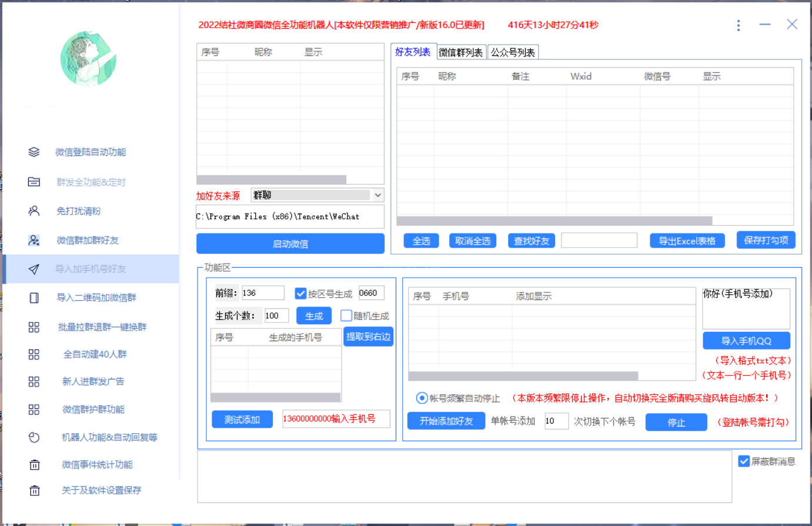Open the three-dot more options menu
This screenshot has width=812, height=526.
tap(739, 25)
